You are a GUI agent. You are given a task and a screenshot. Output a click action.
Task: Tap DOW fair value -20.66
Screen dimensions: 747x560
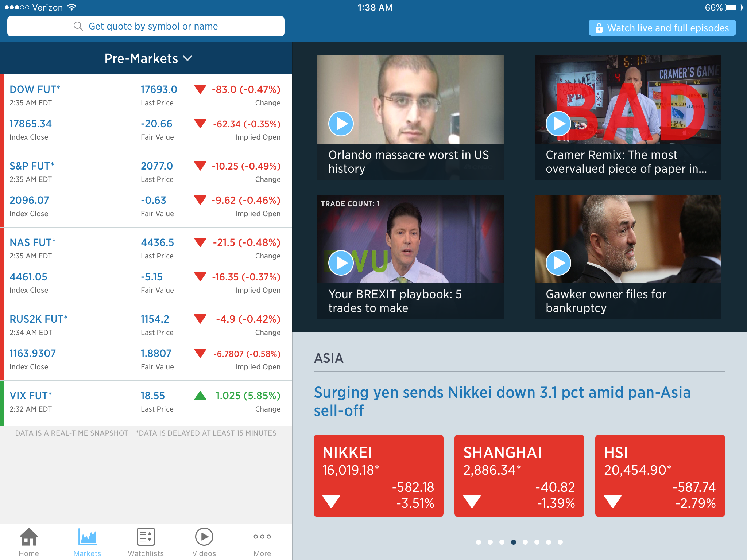click(x=156, y=124)
